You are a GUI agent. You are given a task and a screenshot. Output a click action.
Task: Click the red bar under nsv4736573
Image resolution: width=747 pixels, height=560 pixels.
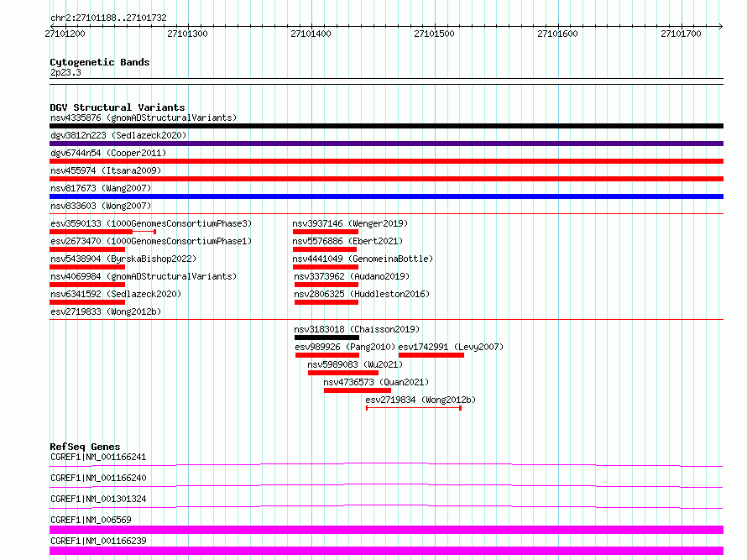point(358,390)
